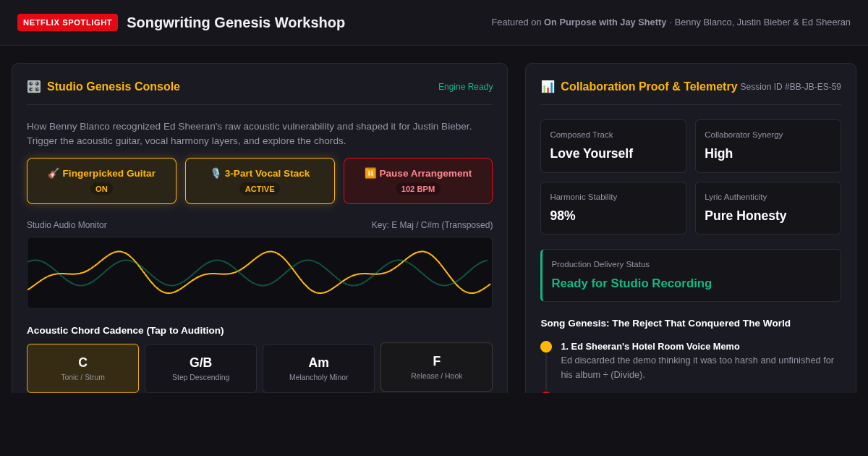Audition the F Release / Hook chord
This screenshot has height=456, width=868.
click(x=436, y=367)
